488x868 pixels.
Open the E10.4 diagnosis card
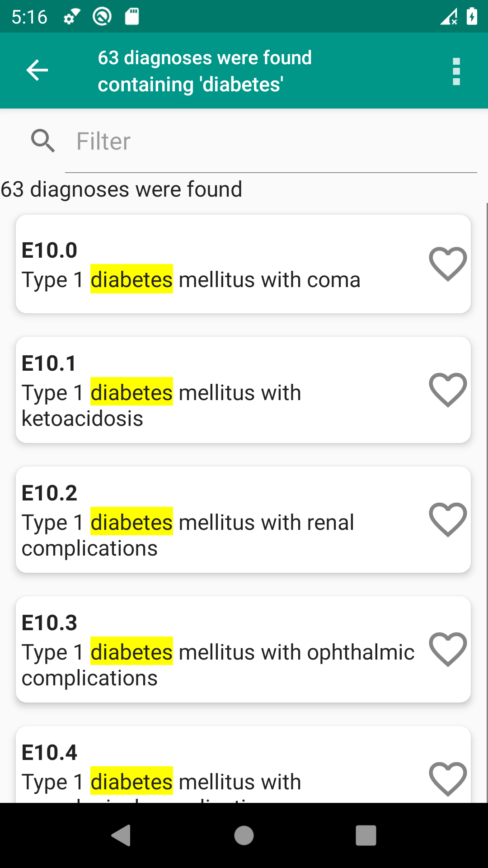point(243,764)
